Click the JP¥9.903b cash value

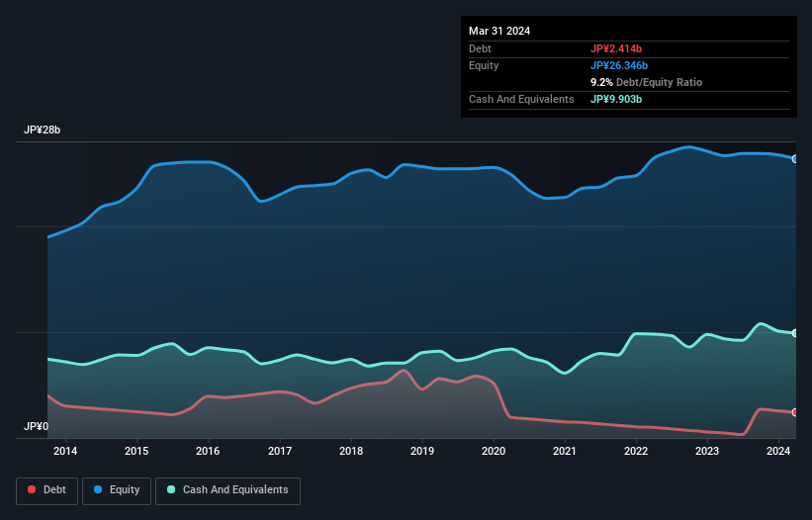pos(616,99)
